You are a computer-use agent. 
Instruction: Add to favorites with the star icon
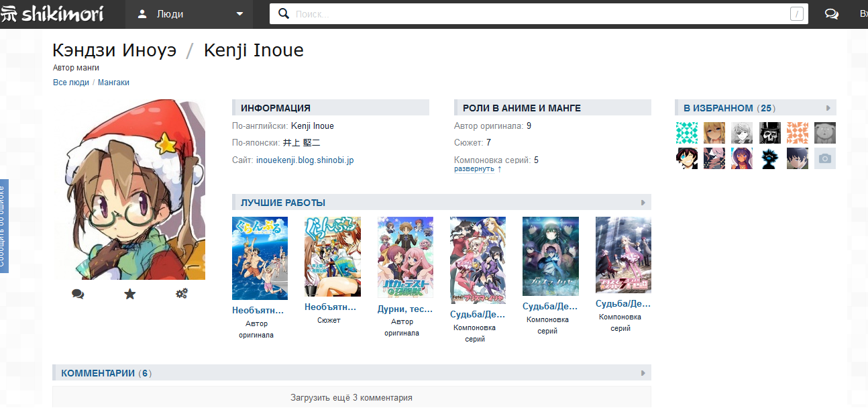click(130, 293)
